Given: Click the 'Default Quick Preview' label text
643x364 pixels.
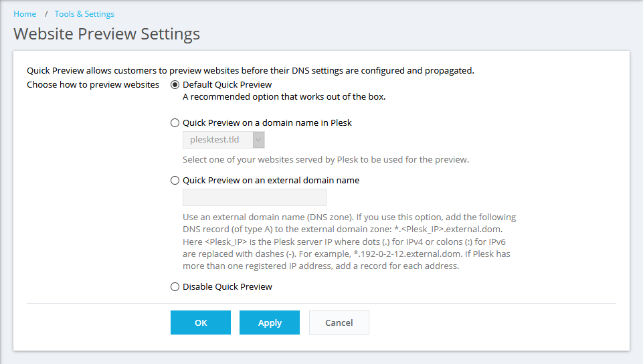Looking at the screenshot, I should [227, 85].
